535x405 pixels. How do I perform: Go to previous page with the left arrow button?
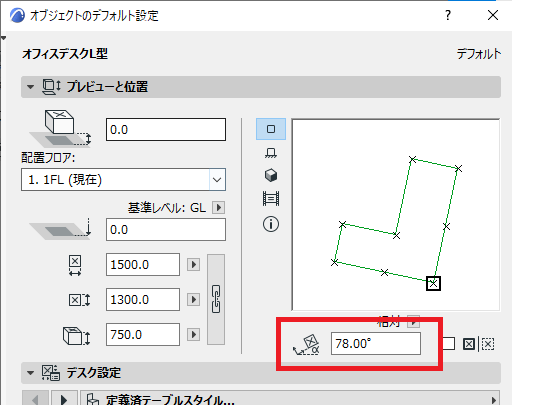[35, 399]
